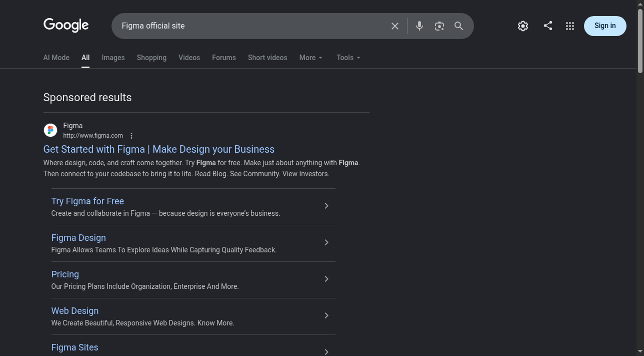Viewport: 644px width, 356px height.
Task: Click the http://www.figma.com URL text
Action: pyautogui.click(x=93, y=136)
